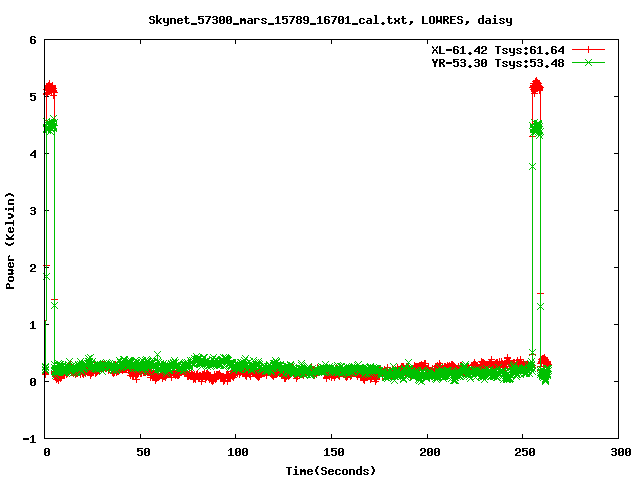Screen dimensions: 640x480
Task: Click the y-axis tick label 6
Action: (33, 40)
